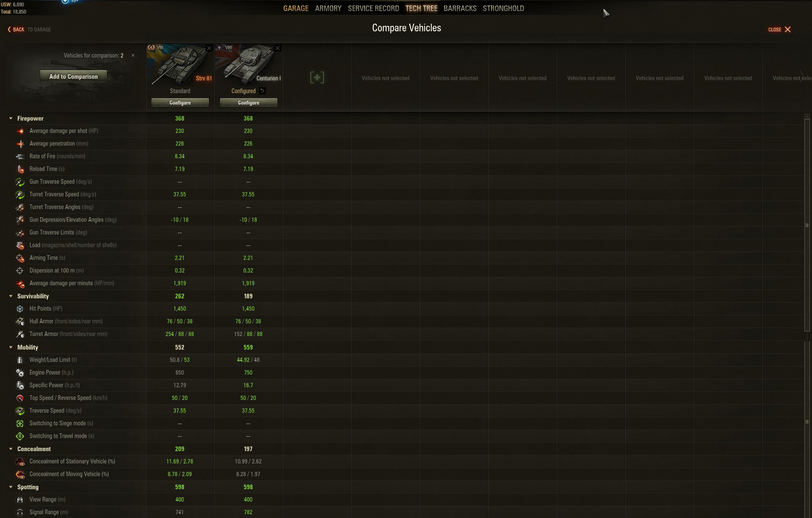
Task: Click the vertical scrollbar on the right
Action: 807,224
